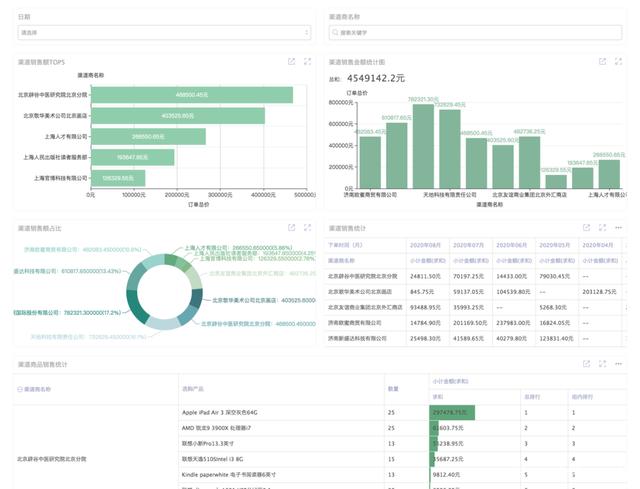Click export icon on 渠道销售额TOP5 card
The width and height of the screenshot is (640, 489).
coord(291,61)
